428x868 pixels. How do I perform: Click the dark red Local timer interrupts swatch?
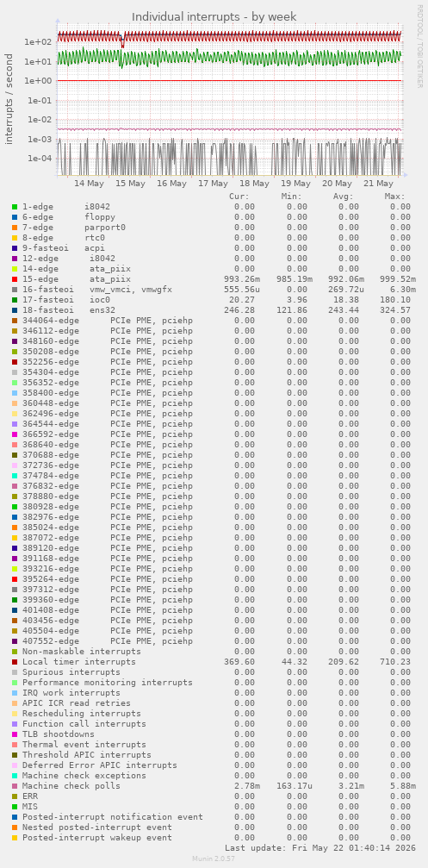[x=15, y=661]
